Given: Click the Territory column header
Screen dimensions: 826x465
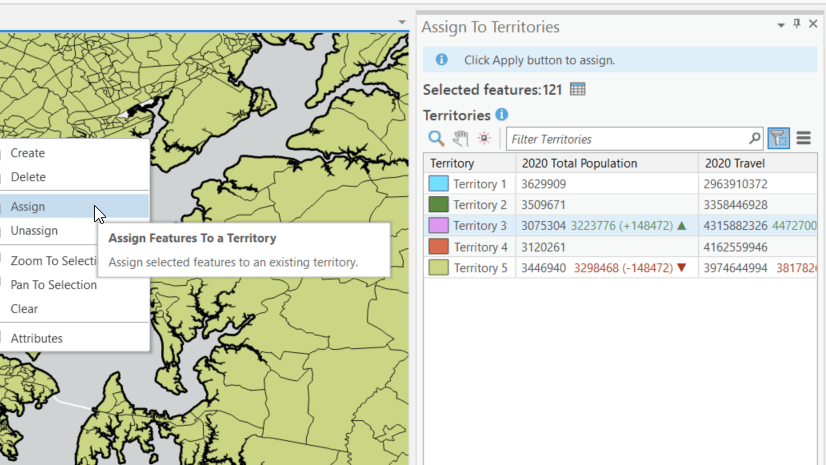Looking at the screenshot, I should coord(452,163).
